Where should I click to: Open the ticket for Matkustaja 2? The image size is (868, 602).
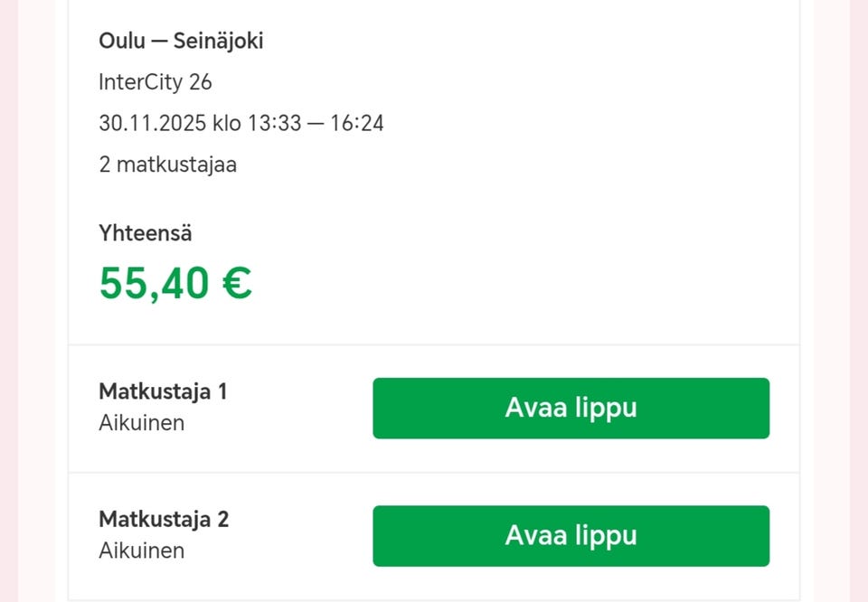571,535
